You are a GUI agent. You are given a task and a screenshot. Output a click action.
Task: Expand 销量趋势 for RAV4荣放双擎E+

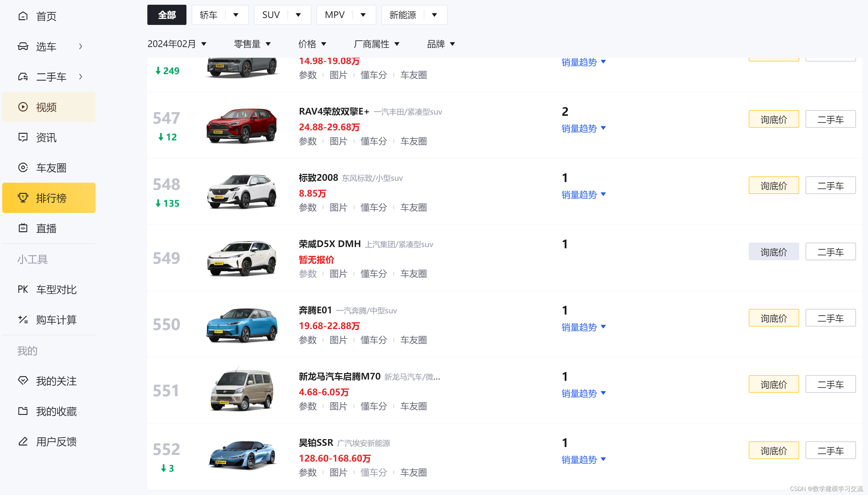(583, 128)
